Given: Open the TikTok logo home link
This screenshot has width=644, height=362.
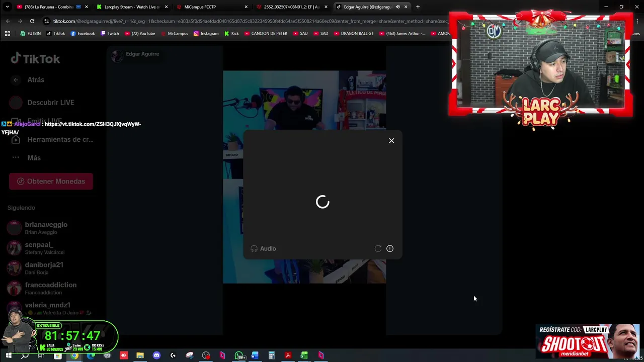Looking at the screenshot, I should pos(35,59).
